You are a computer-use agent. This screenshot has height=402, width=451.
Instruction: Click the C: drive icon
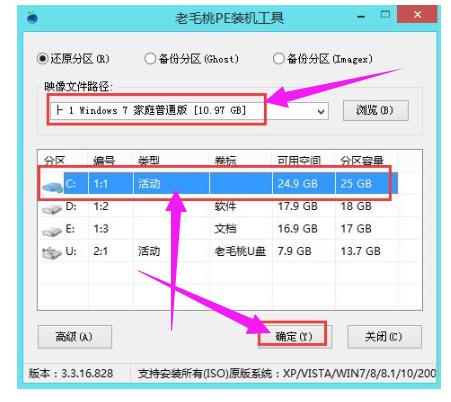click(x=53, y=187)
